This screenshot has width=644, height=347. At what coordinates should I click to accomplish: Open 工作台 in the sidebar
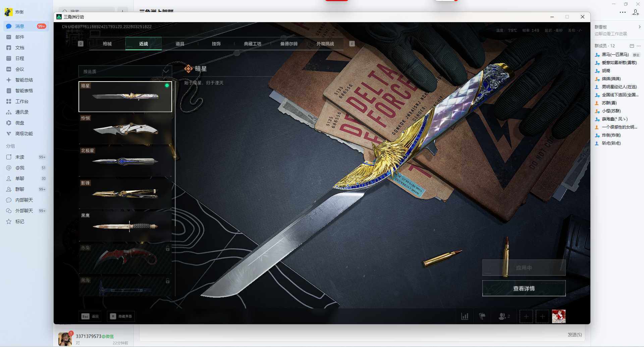point(26,101)
